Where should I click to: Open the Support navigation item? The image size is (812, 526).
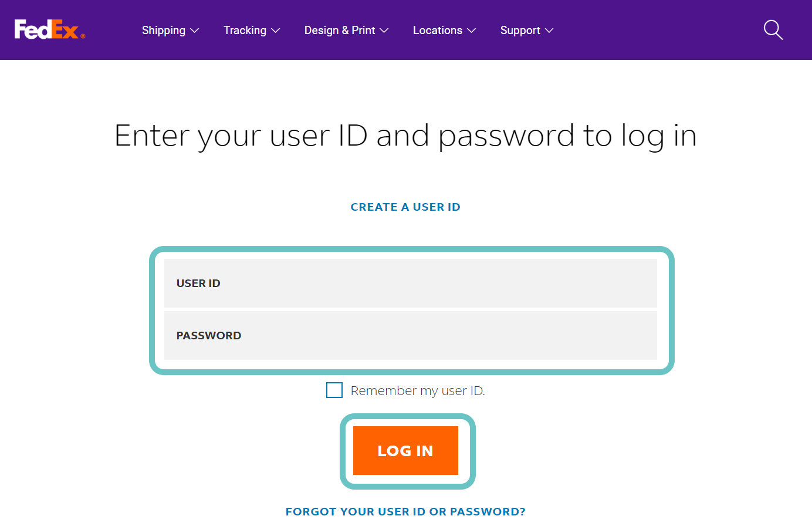520,30
